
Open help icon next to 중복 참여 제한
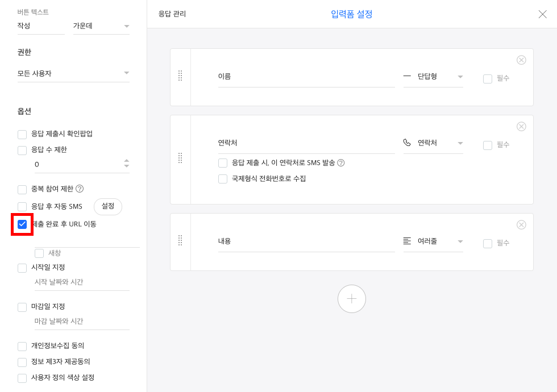point(80,189)
